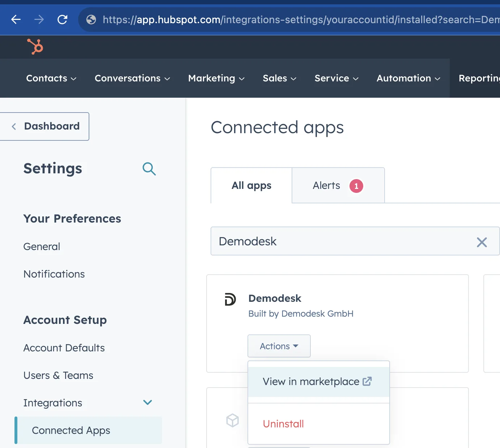
Task: Open the Sales navigation dropdown
Action: pos(279,78)
